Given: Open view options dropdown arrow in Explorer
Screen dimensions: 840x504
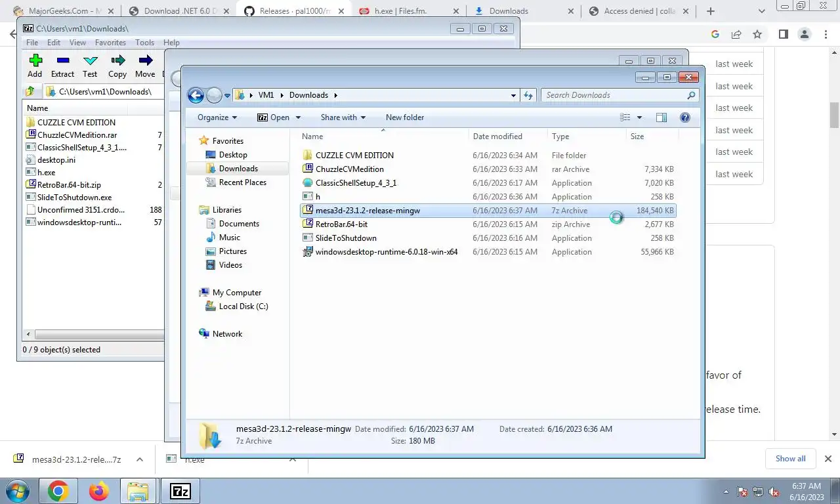Looking at the screenshot, I should click(x=639, y=117).
